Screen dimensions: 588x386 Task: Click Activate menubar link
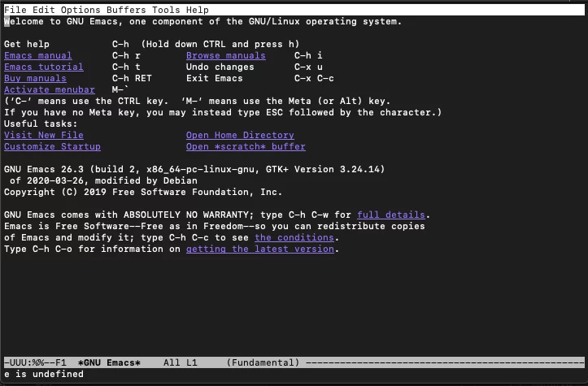tap(49, 89)
